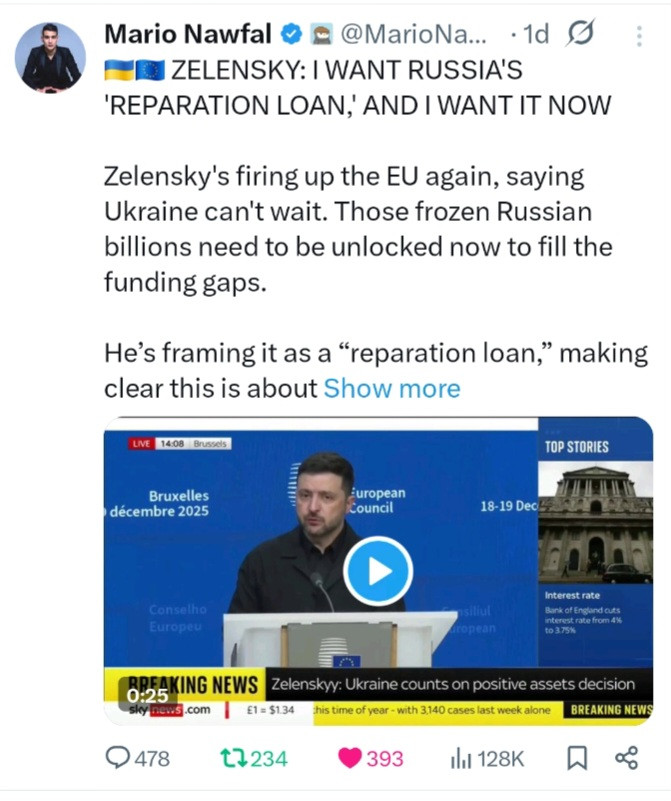Click the 234 reposts count

(269, 759)
